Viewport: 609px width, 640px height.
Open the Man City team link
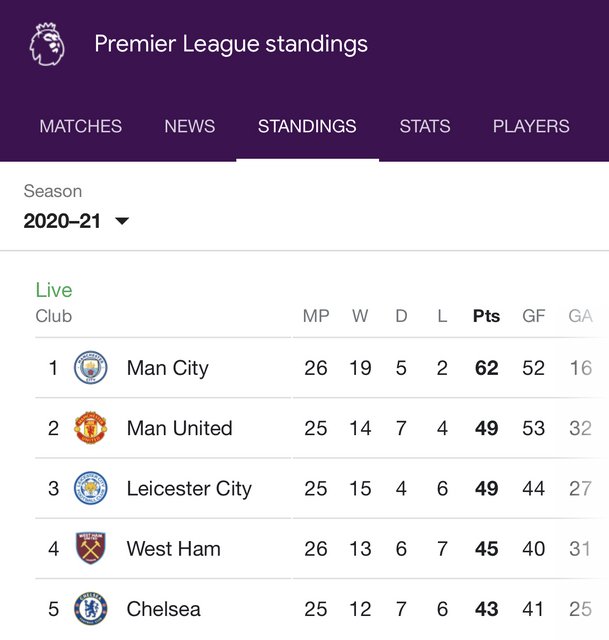tap(168, 368)
